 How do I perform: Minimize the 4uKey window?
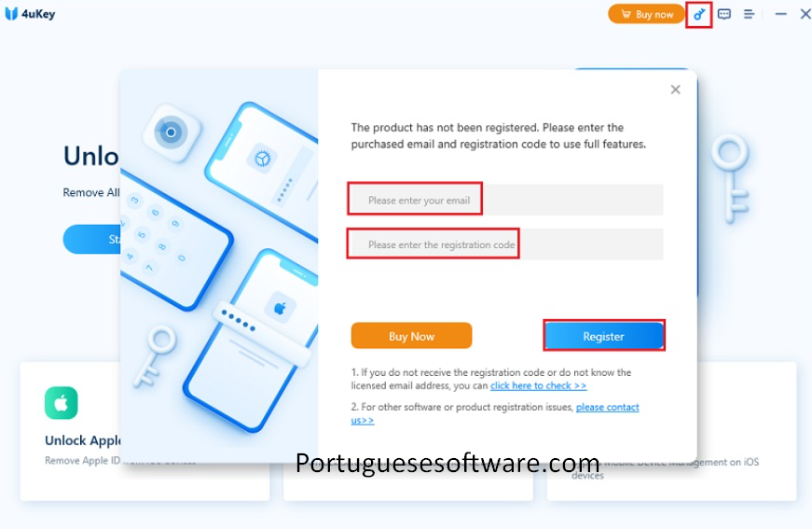click(x=781, y=14)
